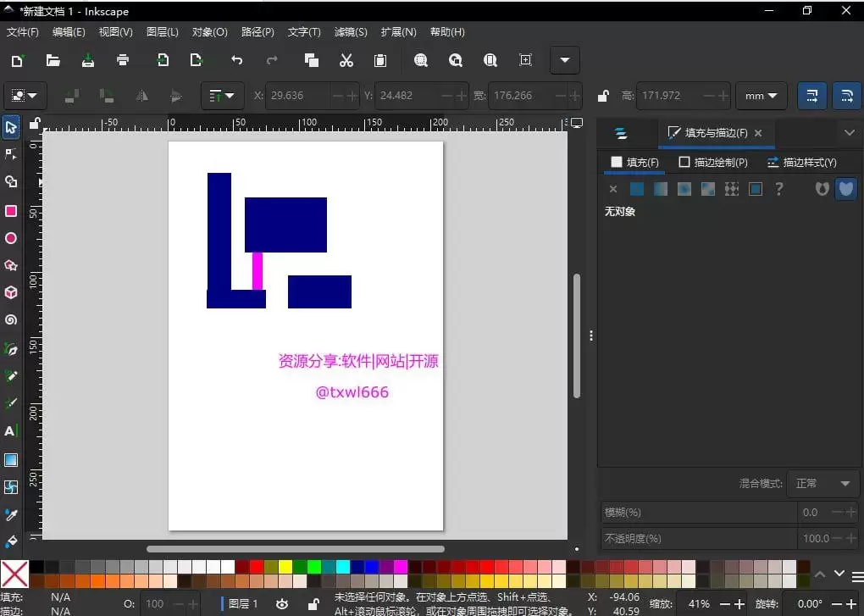
Task: Choose the Star and polygon tool
Action: tap(11, 265)
